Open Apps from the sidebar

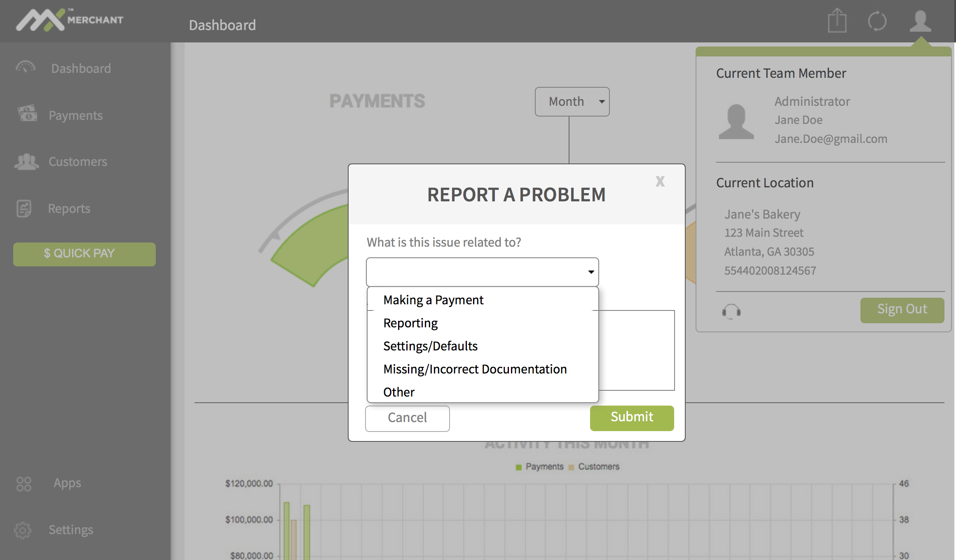point(67,483)
